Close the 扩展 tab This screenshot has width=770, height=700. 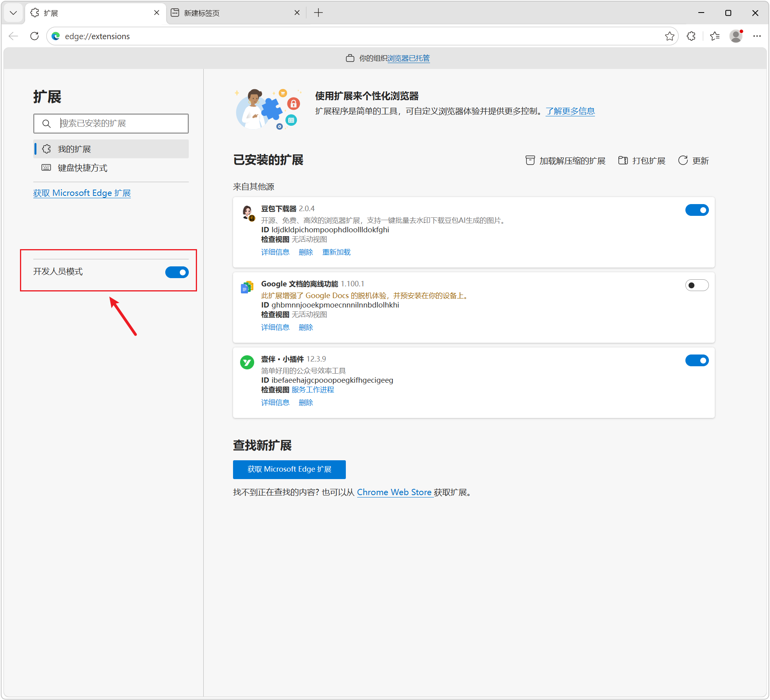pyautogui.click(x=157, y=13)
